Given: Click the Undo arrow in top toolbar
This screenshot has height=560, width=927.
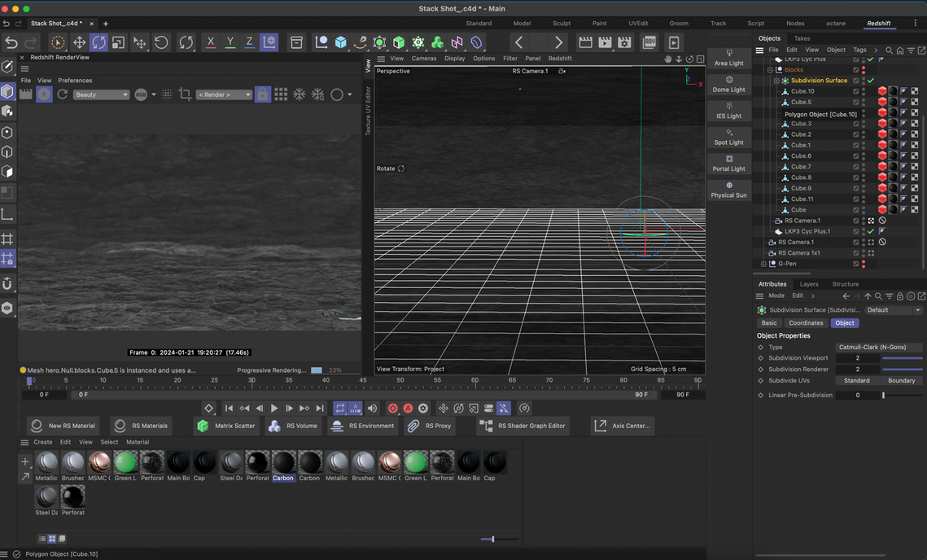Looking at the screenshot, I should click(11, 42).
